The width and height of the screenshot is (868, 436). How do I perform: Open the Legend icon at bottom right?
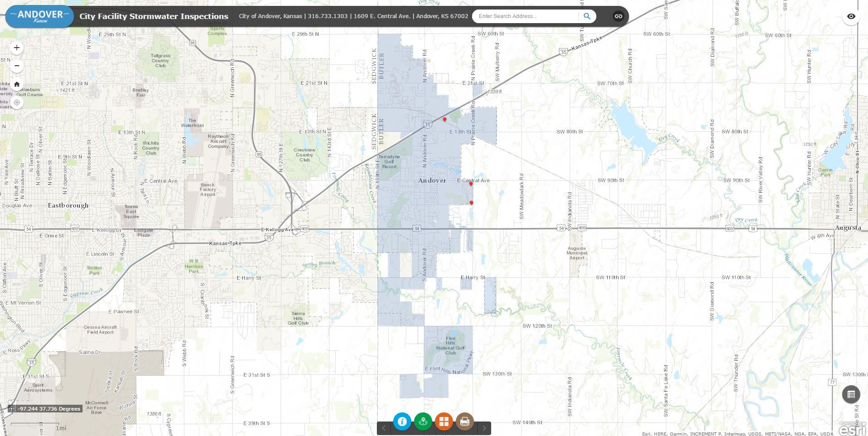(851, 394)
